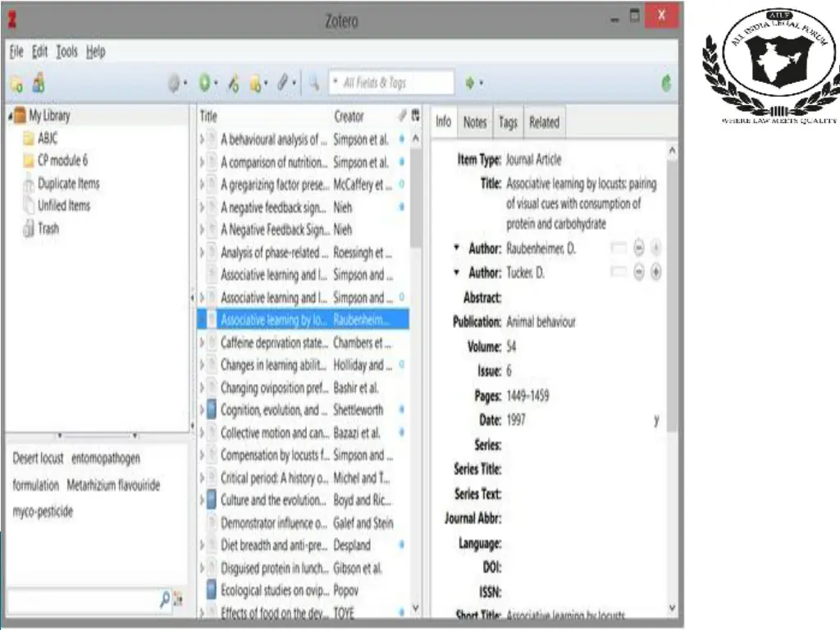840x630 pixels.
Task: Filter by the 'Metarhizium flavoviride' tag
Action: pos(113,485)
